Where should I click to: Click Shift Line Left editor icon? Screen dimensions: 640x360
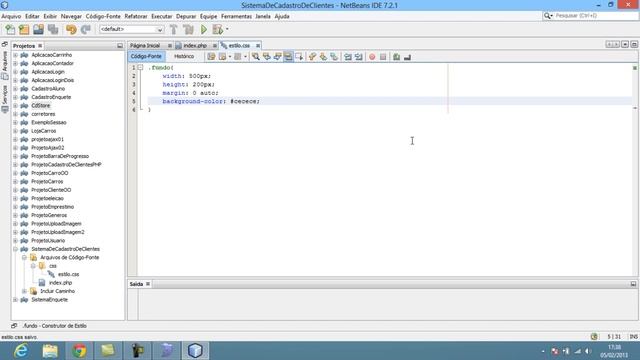[x=348, y=57]
